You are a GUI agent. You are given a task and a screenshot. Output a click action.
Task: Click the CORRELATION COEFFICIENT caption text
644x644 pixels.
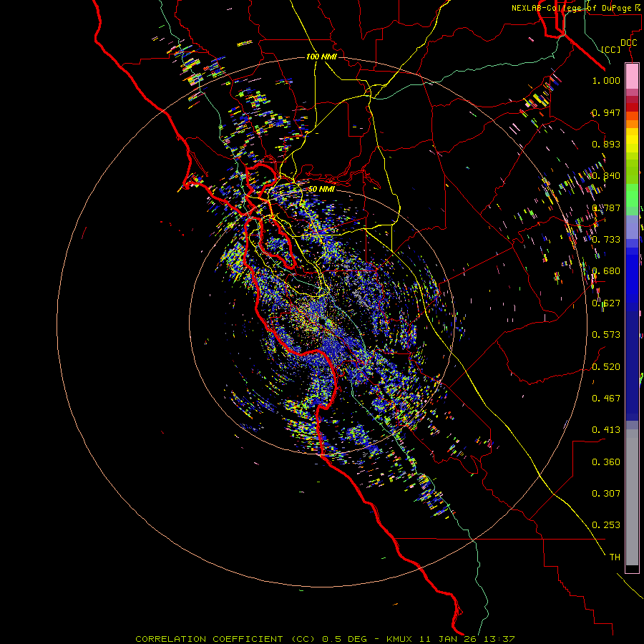209,639
